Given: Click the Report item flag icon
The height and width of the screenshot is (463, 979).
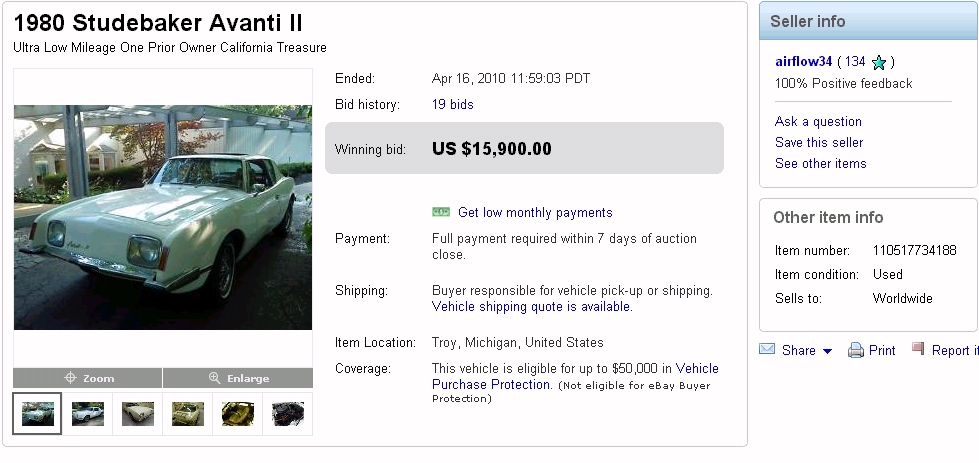Looking at the screenshot, I should point(918,349).
